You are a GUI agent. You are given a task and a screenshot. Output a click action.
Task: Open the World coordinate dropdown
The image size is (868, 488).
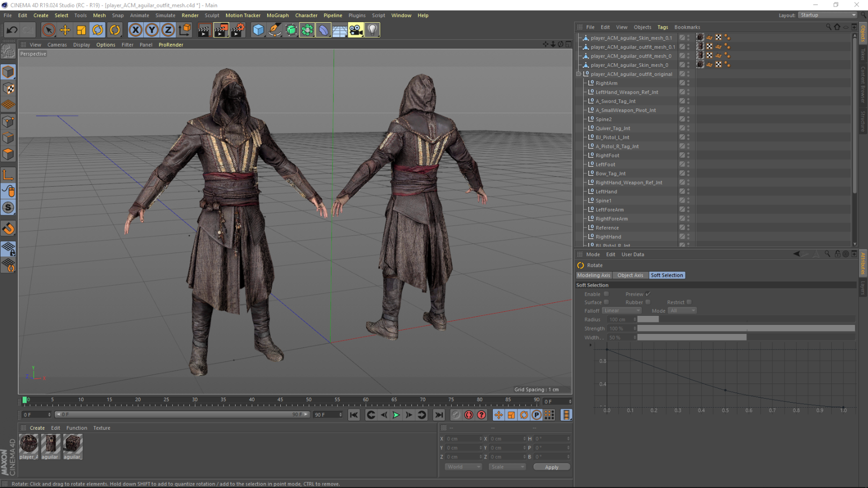463,467
